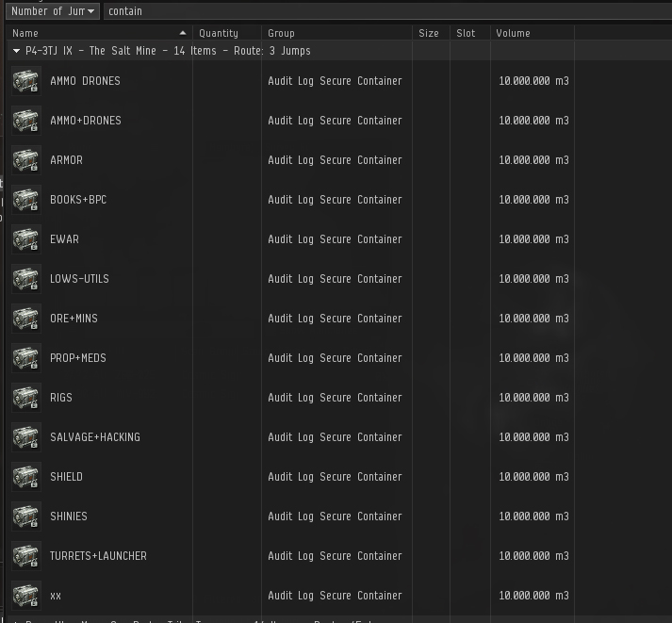Select the AMMO DRONES row name
Viewport: 672px width, 623px height.
coord(85,81)
